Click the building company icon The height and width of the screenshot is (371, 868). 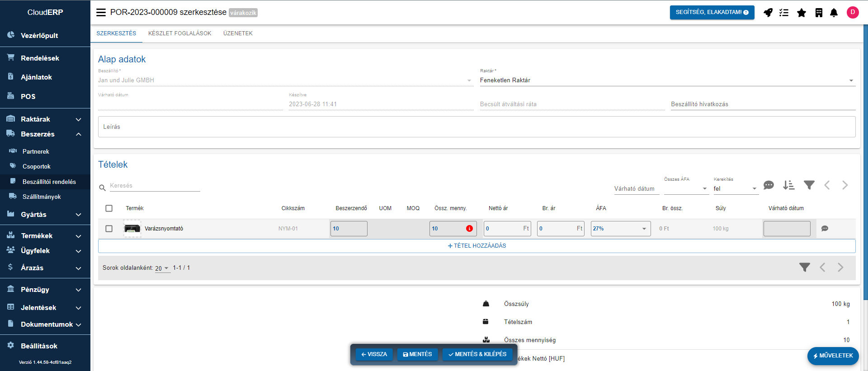818,13
